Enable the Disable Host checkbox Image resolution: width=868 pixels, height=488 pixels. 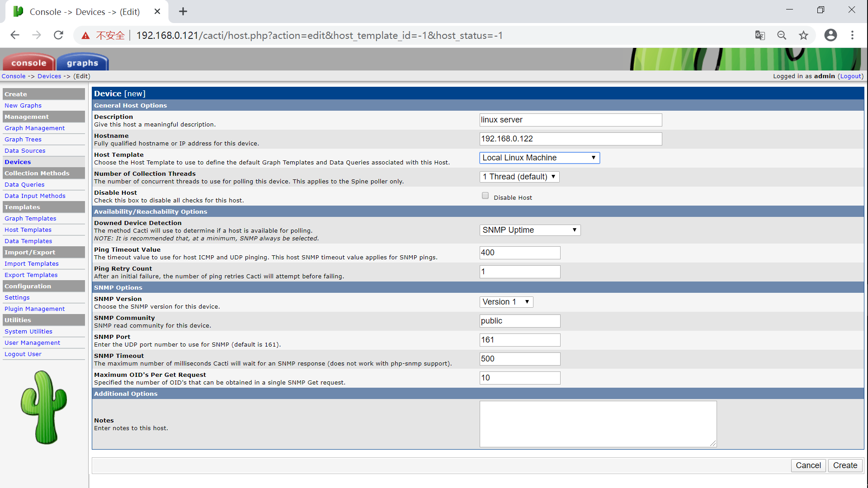coord(485,196)
